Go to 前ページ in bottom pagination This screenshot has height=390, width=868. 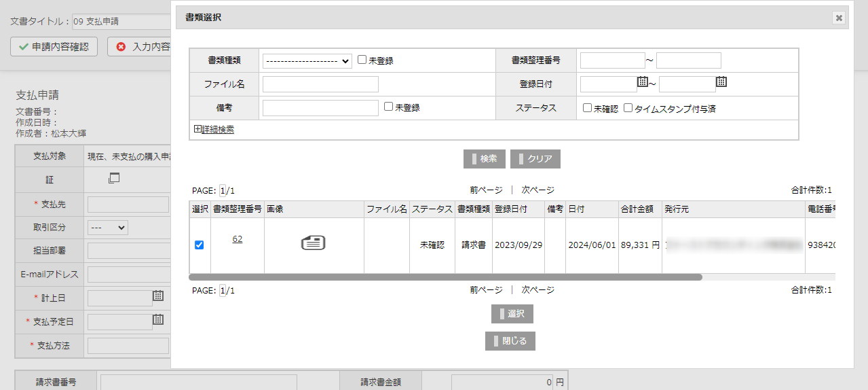(x=486, y=290)
